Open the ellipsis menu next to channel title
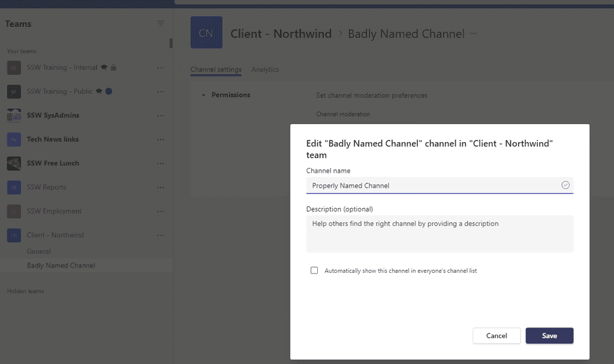Viewport: 614px width, 364px height. [x=474, y=34]
